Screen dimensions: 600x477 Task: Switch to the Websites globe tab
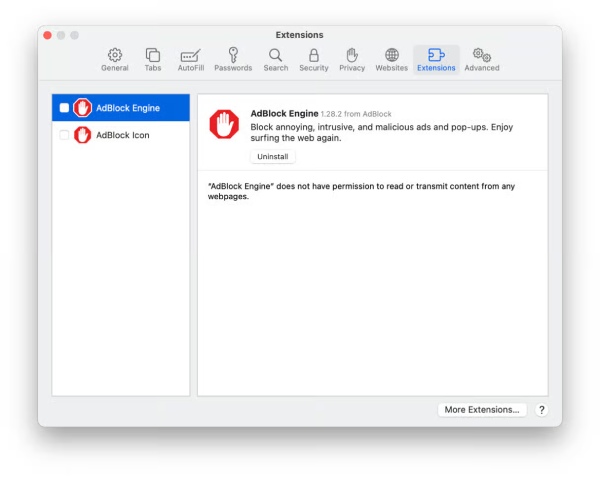(x=391, y=60)
